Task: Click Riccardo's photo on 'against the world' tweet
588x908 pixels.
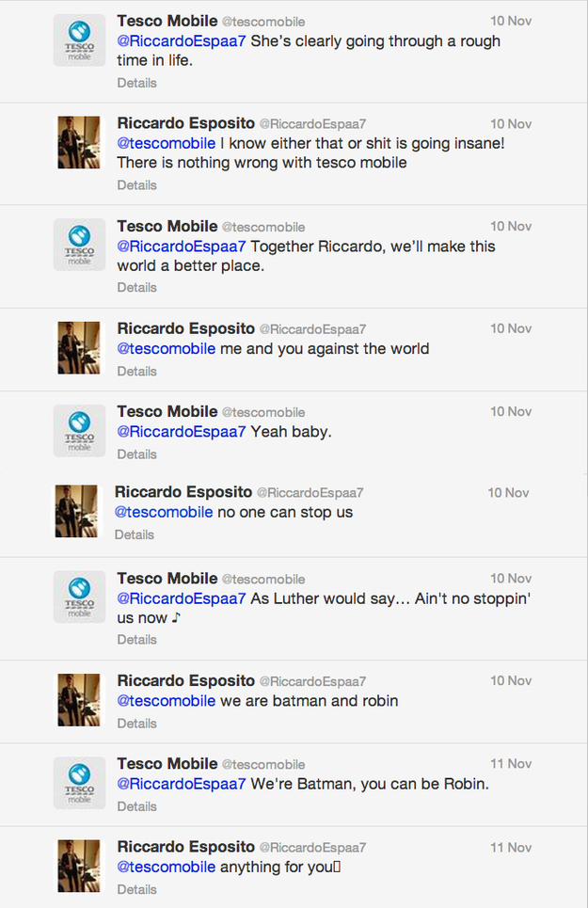Action: click(x=79, y=347)
